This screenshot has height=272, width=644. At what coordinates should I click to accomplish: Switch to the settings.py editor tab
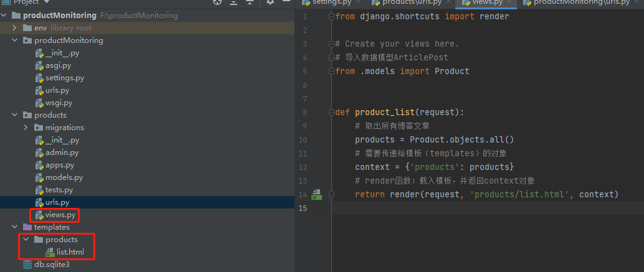tap(331, 2)
